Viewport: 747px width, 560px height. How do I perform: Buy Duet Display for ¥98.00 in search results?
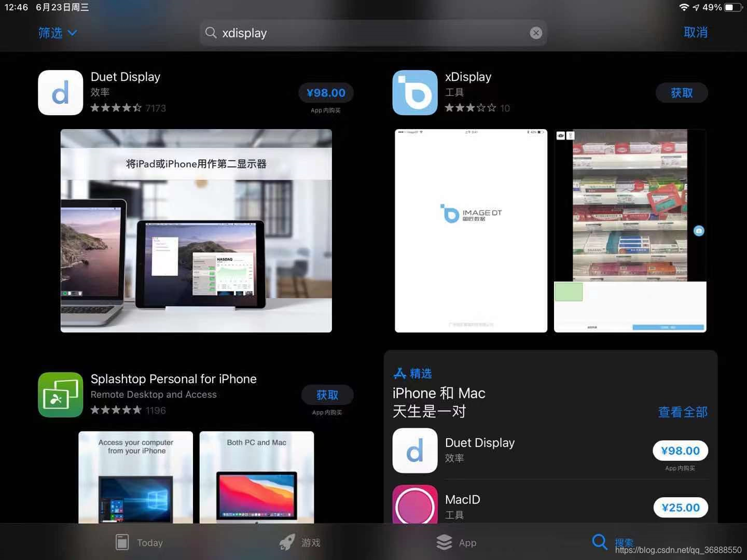326,93
